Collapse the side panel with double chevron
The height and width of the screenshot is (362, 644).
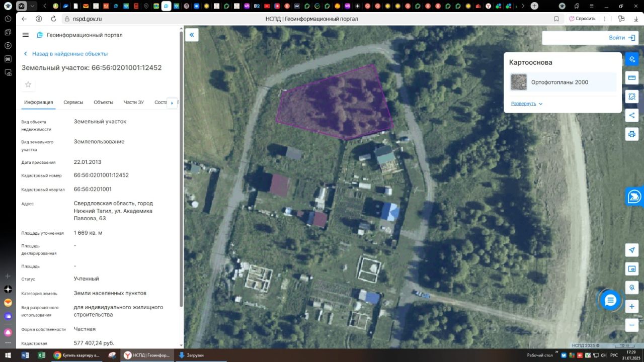[x=192, y=35]
